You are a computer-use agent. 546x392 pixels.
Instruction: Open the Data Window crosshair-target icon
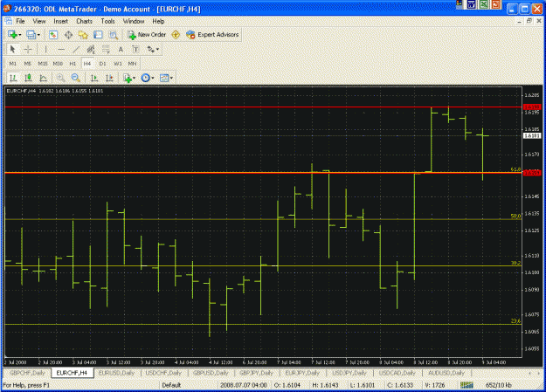pos(68,35)
